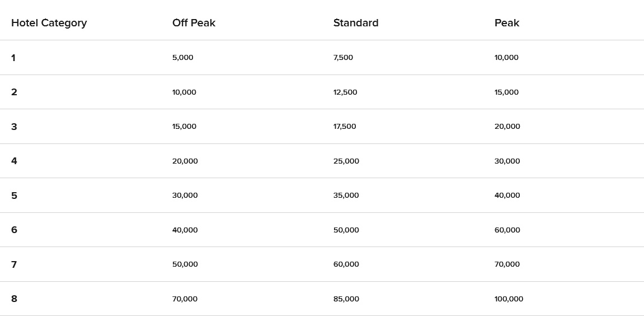Select the 17,500 Standard value

[x=345, y=126]
